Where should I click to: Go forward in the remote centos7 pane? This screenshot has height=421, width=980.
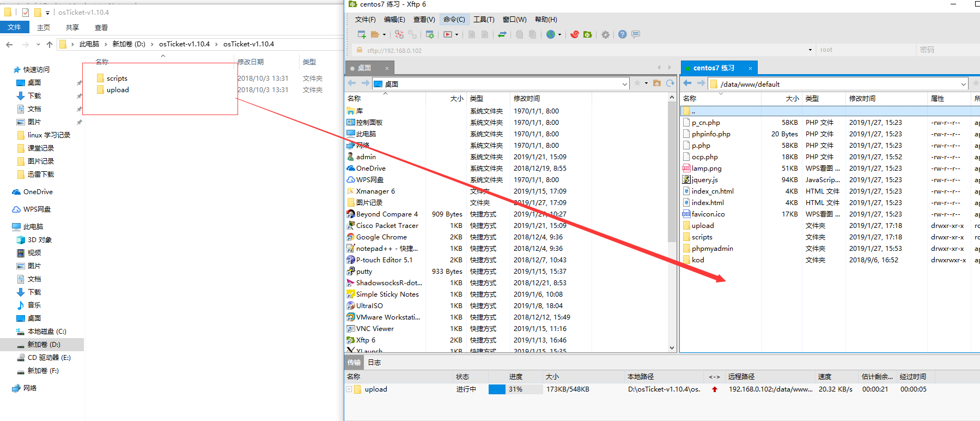[701, 83]
